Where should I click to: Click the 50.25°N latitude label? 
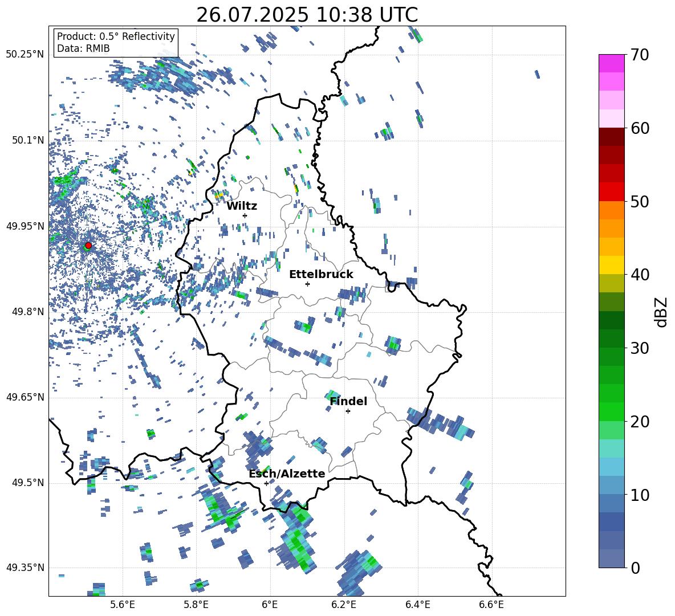click(x=25, y=55)
